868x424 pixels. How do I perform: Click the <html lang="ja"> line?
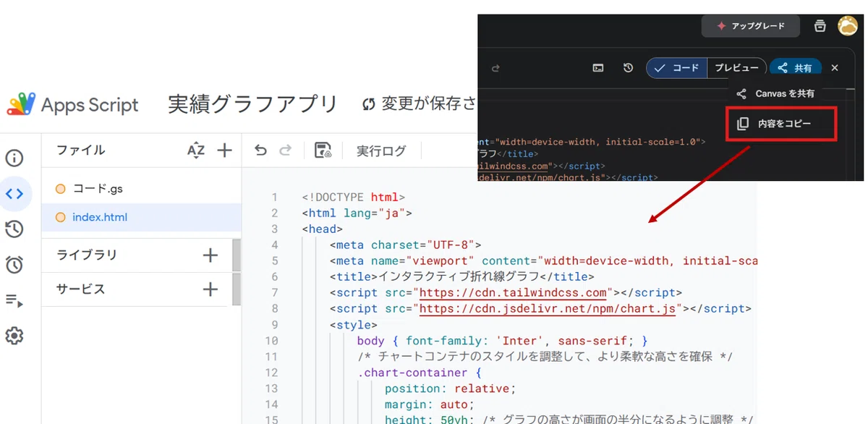[x=357, y=213]
